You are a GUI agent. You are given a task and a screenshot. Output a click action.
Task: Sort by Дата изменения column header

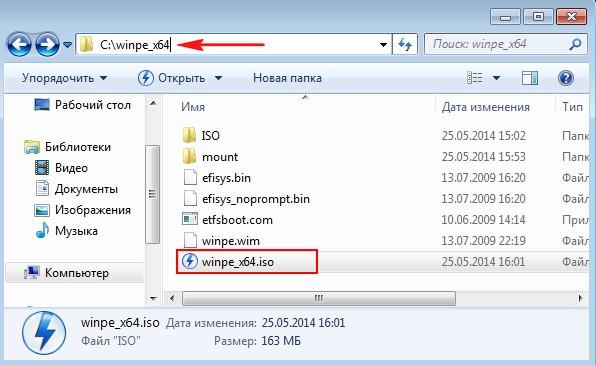[486, 107]
